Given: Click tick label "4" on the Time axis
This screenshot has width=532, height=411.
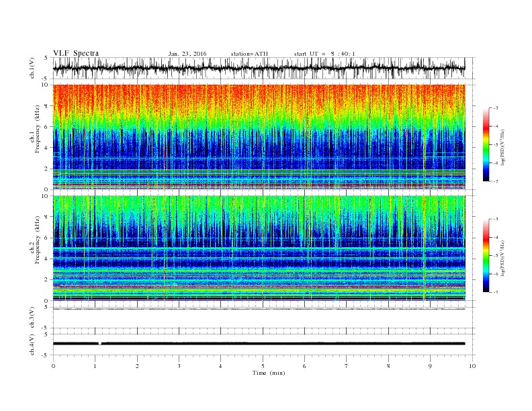Looking at the screenshot, I should pos(221,366).
